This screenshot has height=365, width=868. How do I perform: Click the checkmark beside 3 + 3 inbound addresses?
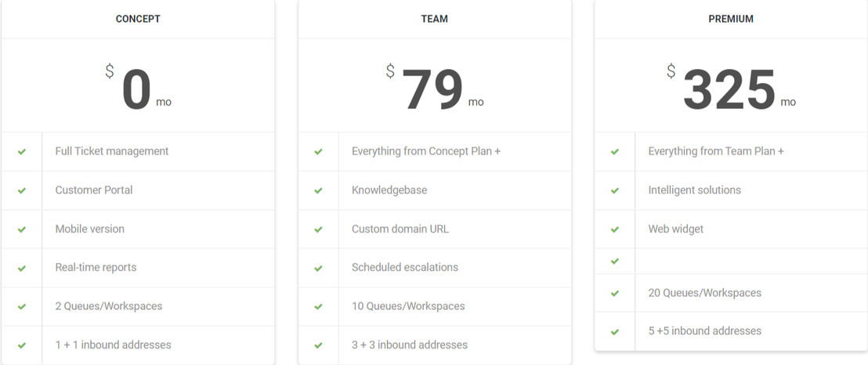pyautogui.click(x=318, y=345)
